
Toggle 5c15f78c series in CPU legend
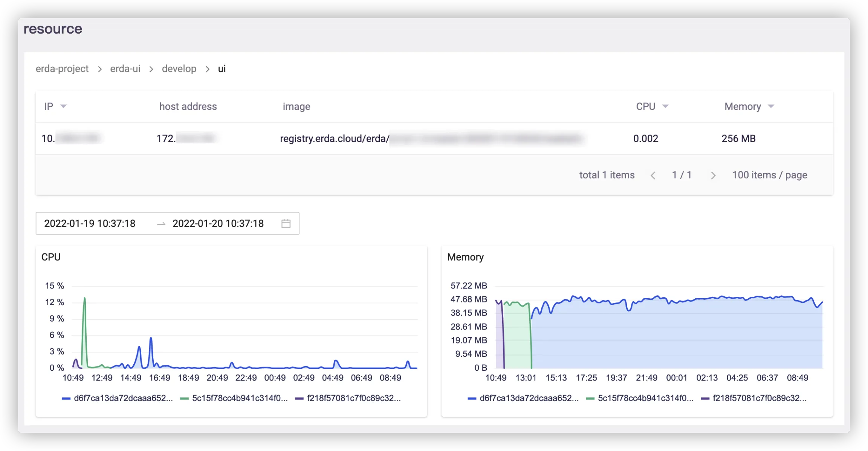click(234, 398)
